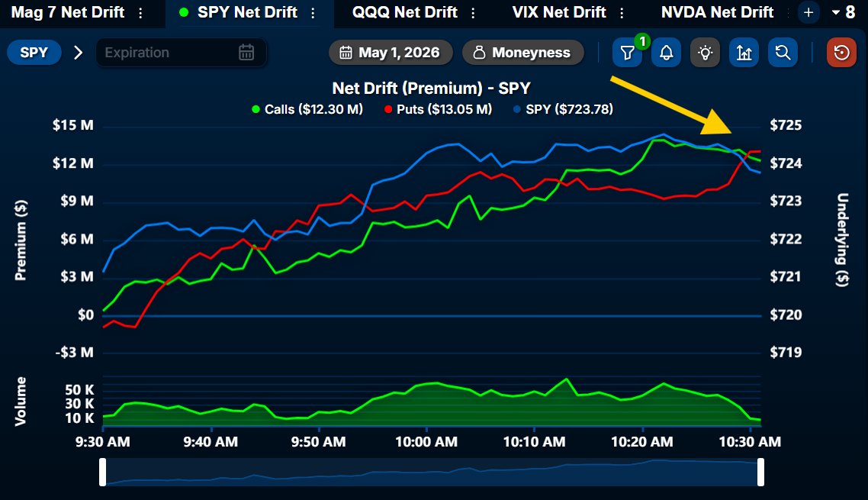Viewport: 868px width, 500px height.
Task: Click the chart title Net Drift (Premium) - SPY
Action: (431, 88)
